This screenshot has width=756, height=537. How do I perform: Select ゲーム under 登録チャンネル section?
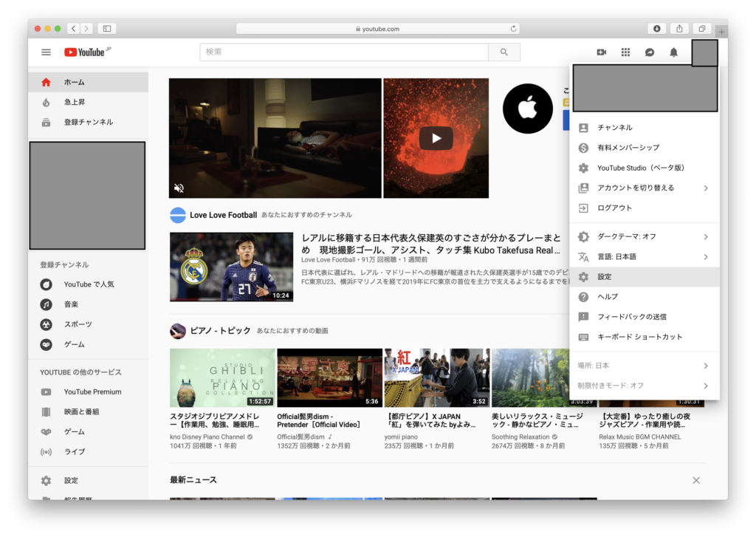pos(75,344)
